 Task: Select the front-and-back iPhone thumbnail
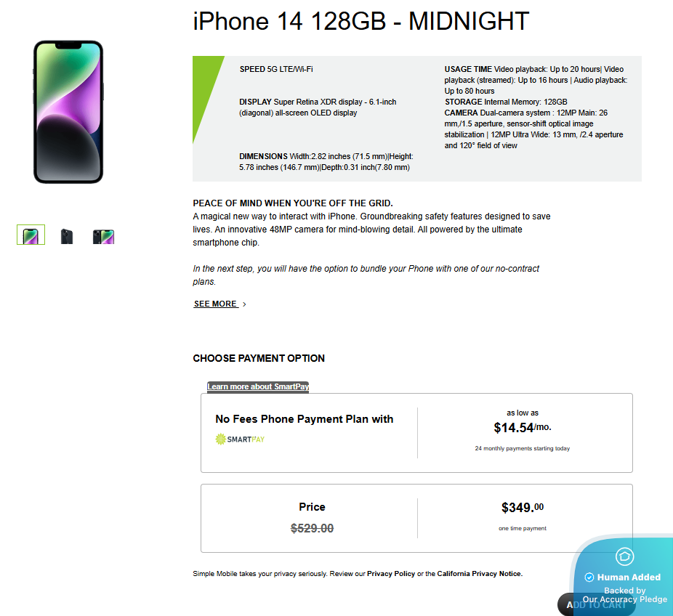(103, 237)
